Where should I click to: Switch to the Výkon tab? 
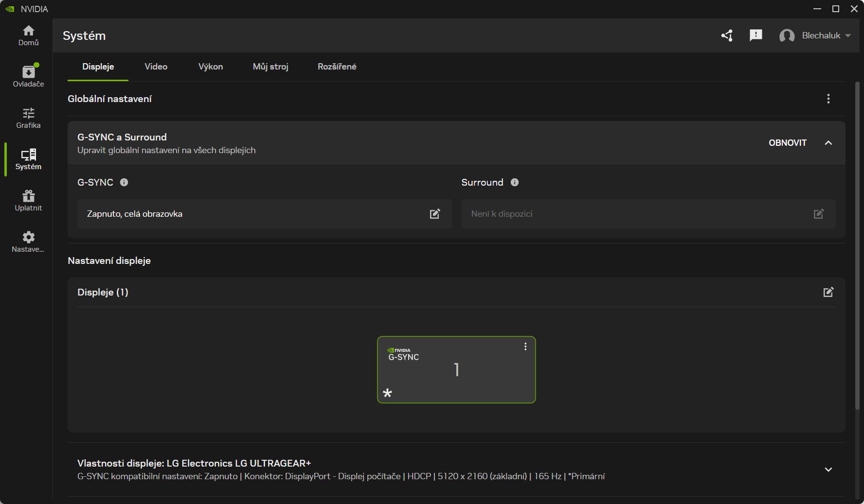(211, 67)
